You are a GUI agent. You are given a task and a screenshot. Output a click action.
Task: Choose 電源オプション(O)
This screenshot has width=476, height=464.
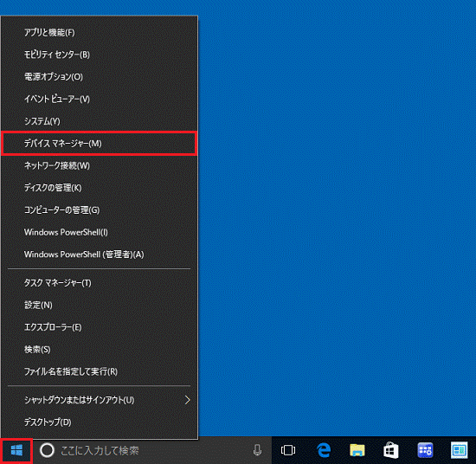pos(100,77)
